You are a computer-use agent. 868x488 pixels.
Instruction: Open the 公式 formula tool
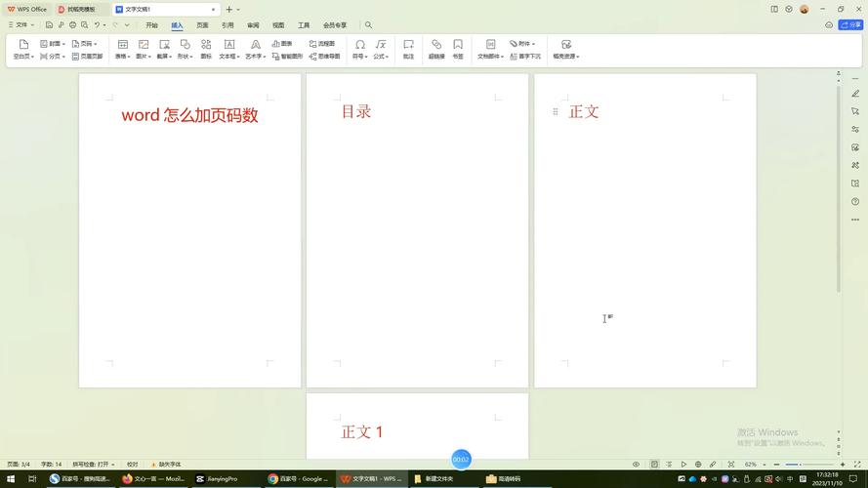[x=381, y=49]
